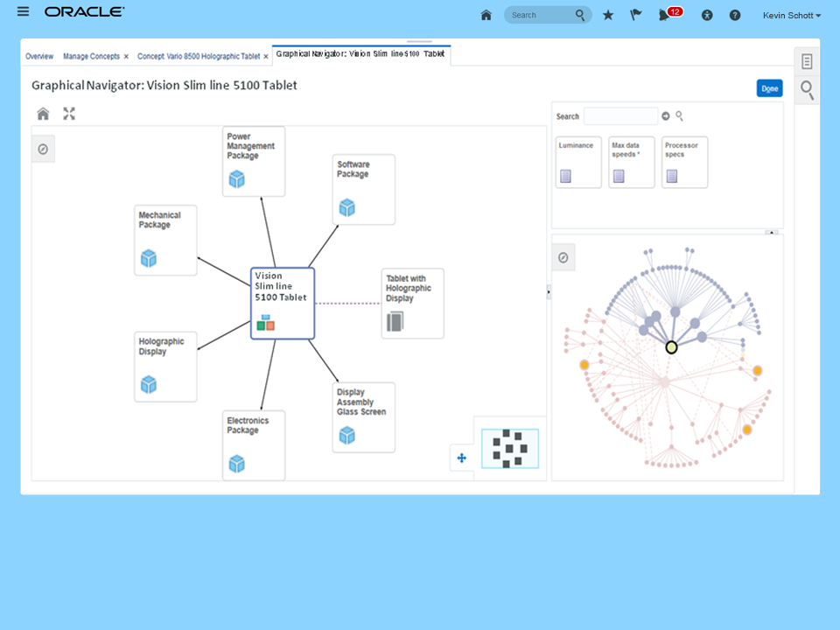Collapse the requirements panel with up arrow
840x630 pixels.
click(x=772, y=233)
